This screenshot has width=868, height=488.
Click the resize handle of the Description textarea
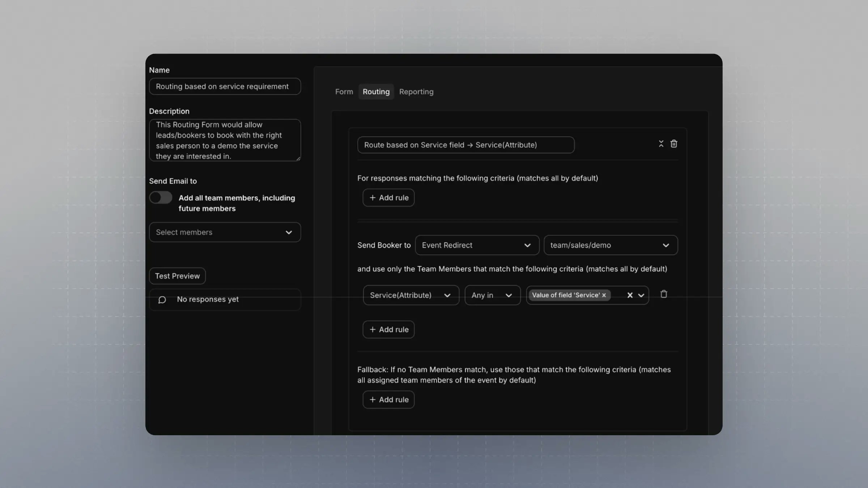(298, 159)
